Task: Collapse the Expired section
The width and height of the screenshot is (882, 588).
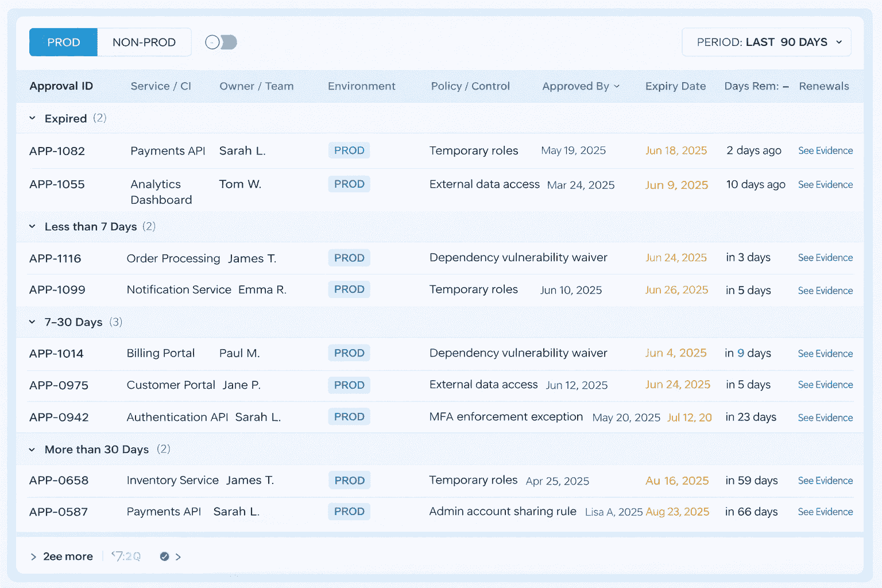Action: (x=32, y=118)
